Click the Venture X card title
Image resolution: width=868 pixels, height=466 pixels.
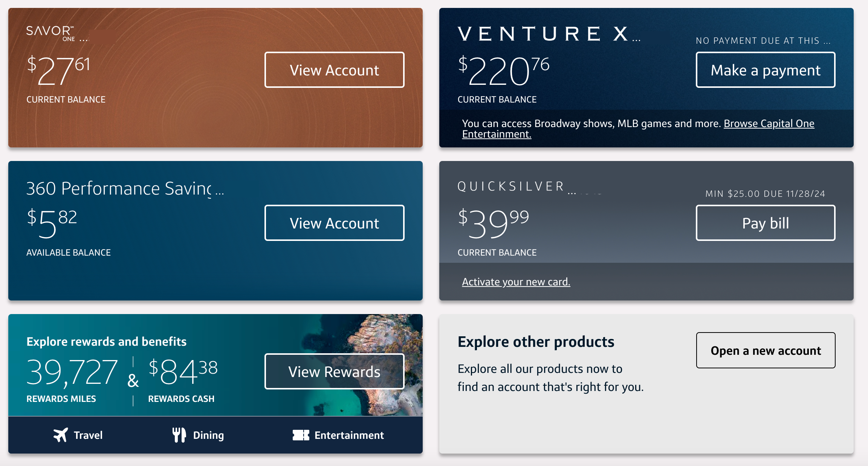543,34
